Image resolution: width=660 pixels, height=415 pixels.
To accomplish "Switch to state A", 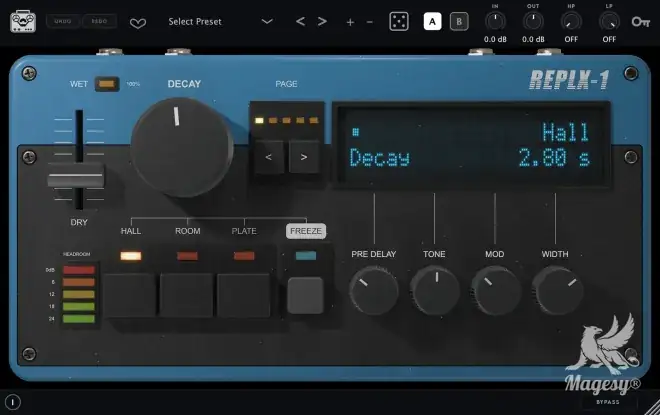I will click(x=432, y=21).
